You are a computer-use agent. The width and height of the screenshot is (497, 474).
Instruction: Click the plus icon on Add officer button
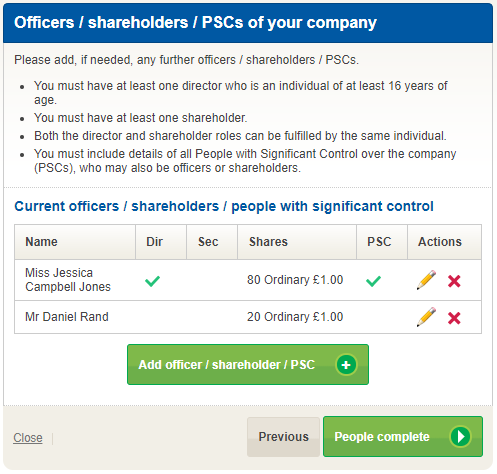click(346, 365)
